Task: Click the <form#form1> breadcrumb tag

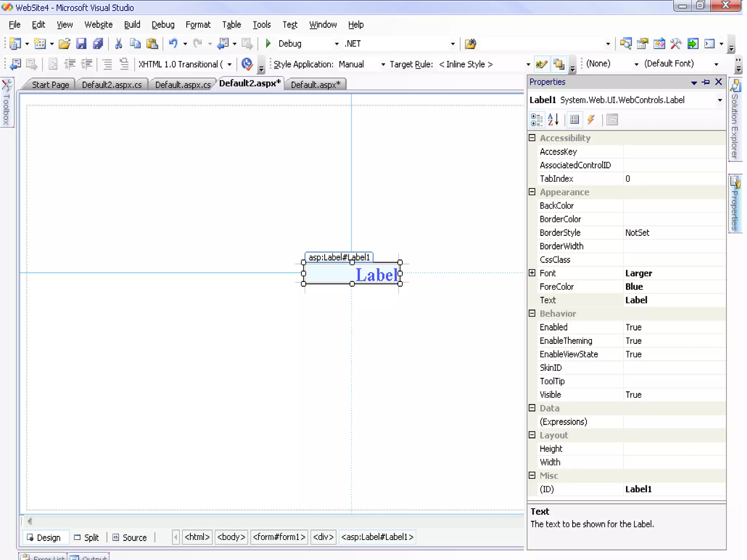Action: pos(279,537)
